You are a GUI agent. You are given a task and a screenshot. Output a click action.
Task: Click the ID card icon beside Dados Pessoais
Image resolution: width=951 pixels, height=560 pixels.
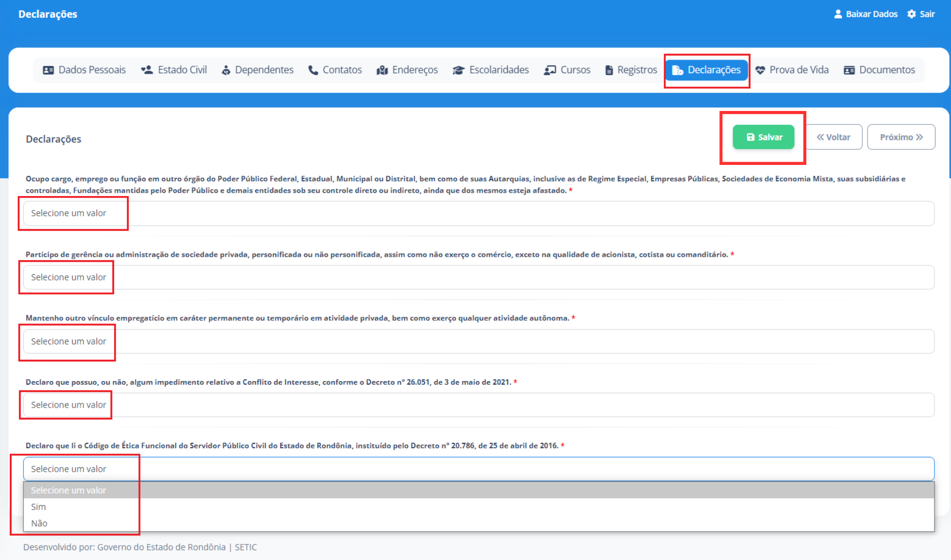click(48, 70)
